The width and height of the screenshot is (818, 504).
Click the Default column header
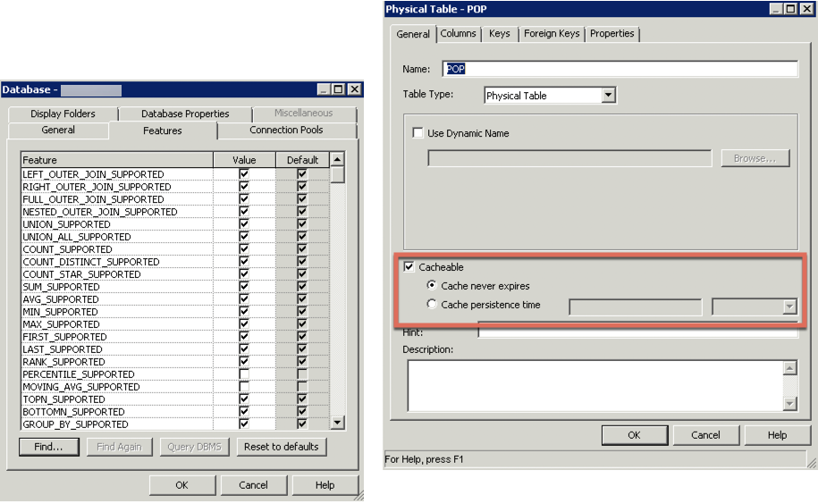(x=302, y=159)
